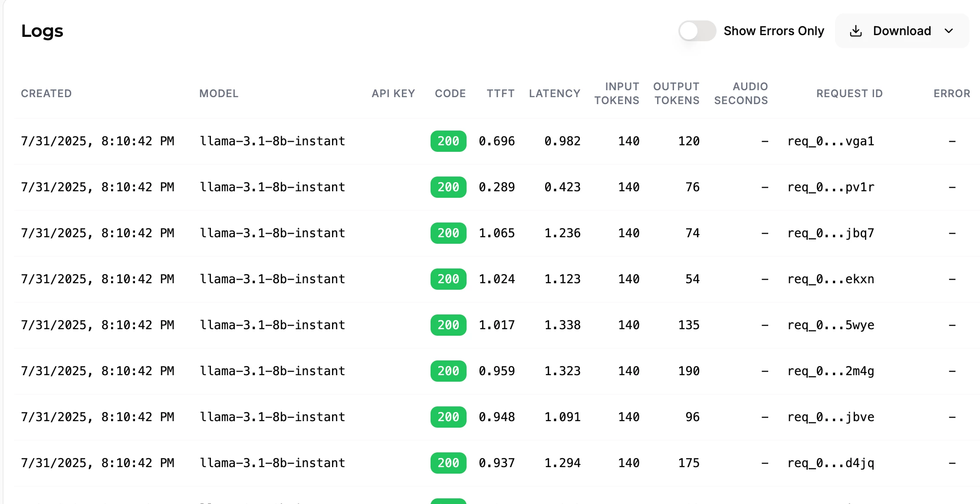Image resolution: width=980 pixels, height=504 pixels.
Task: Click created timestamp in req_0...pv1r row
Action: click(x=98, y=187)
